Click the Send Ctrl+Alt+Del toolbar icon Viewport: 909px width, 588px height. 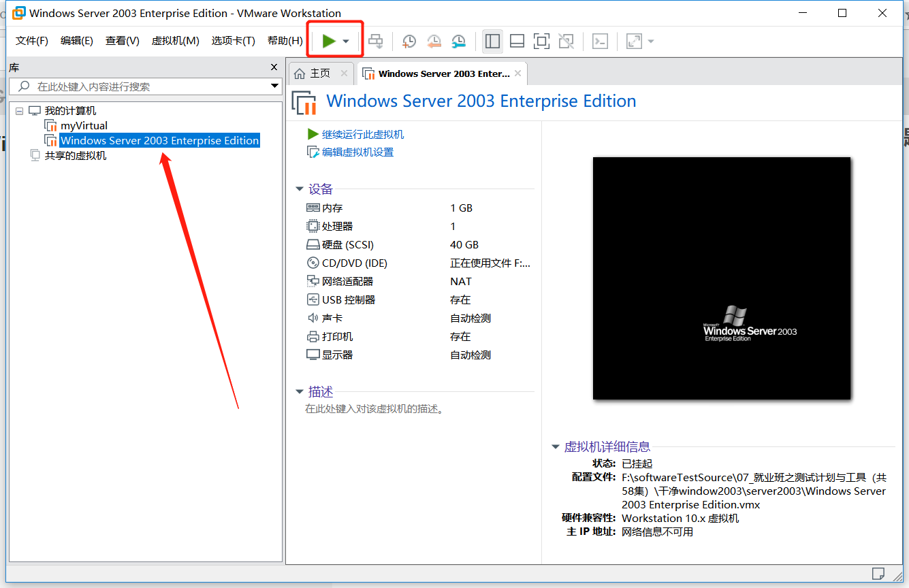pos(376,42)
